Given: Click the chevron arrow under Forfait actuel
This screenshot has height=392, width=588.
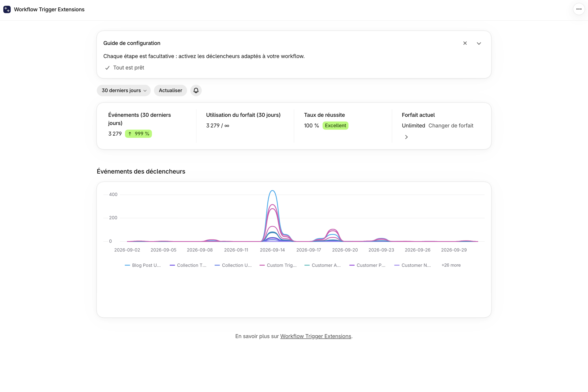Looking at the screenshot, I should (406, 137).
